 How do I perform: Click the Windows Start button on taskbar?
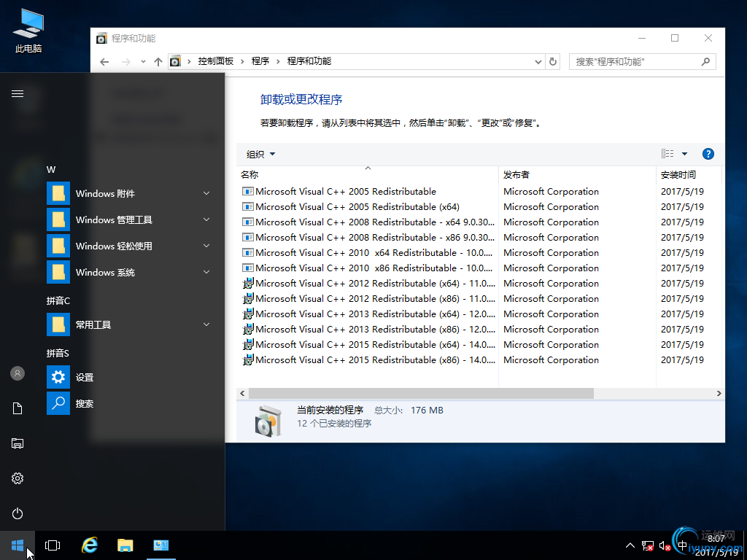click(18, 545)
